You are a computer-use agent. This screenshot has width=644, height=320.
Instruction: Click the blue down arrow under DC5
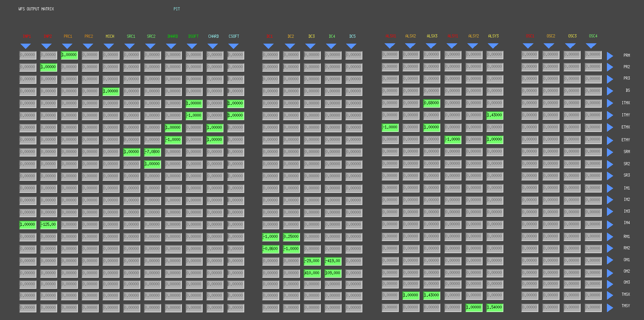pyautogui.click(x=351, y=46)
